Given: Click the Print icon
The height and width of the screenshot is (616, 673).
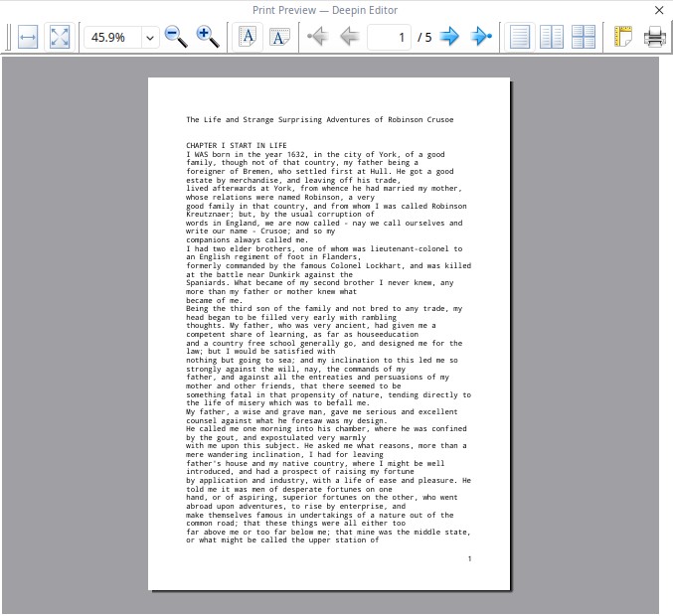Looking at the screenshot, I should (x=654, y=37).
